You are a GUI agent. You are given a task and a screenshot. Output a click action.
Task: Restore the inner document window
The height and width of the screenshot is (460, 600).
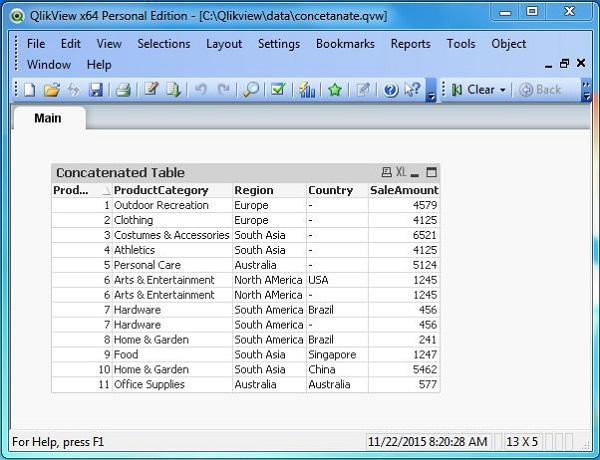click(x=564, y=63)
